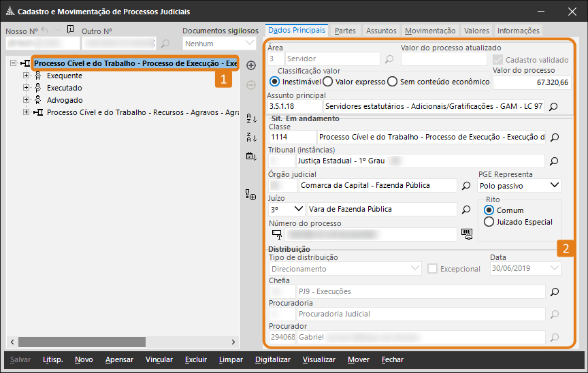Sort tree items Z to A

[251, 137]
